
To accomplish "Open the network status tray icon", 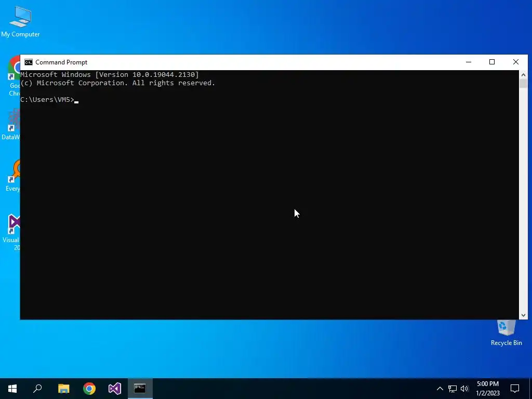I will point(453,389).
